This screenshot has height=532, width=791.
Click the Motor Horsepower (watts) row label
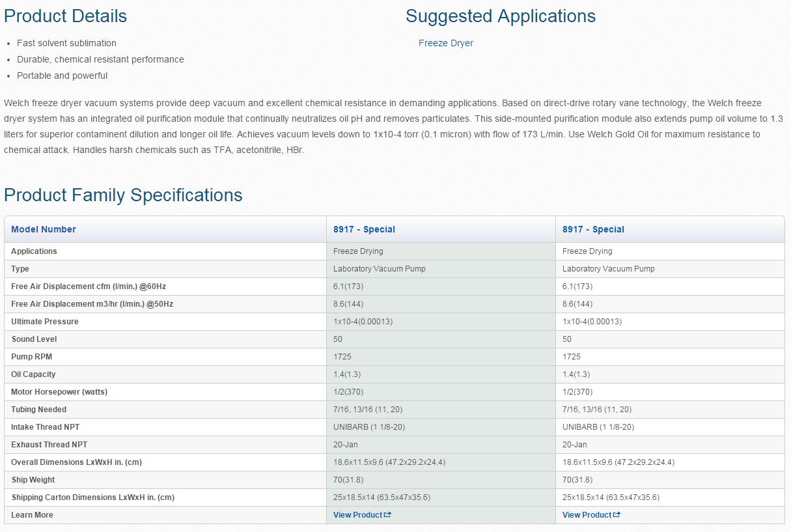[59, 392]
